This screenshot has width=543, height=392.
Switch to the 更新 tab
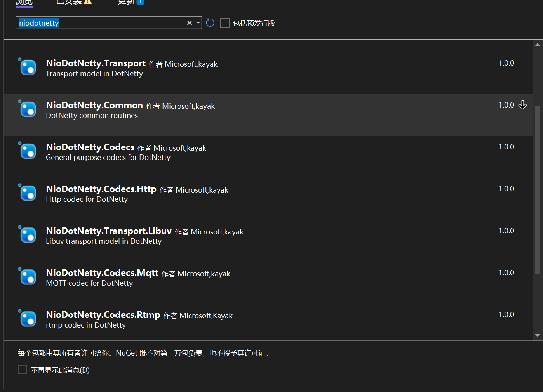131,2
